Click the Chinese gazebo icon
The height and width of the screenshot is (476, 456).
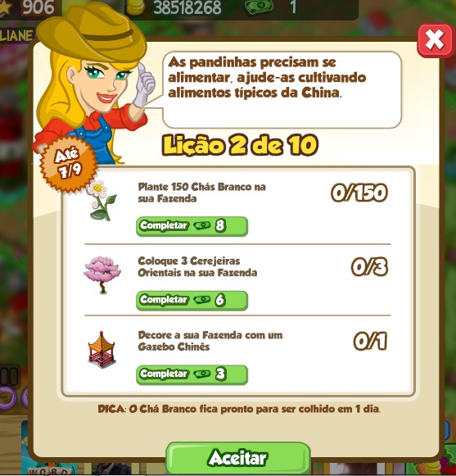tap(102, 349)
